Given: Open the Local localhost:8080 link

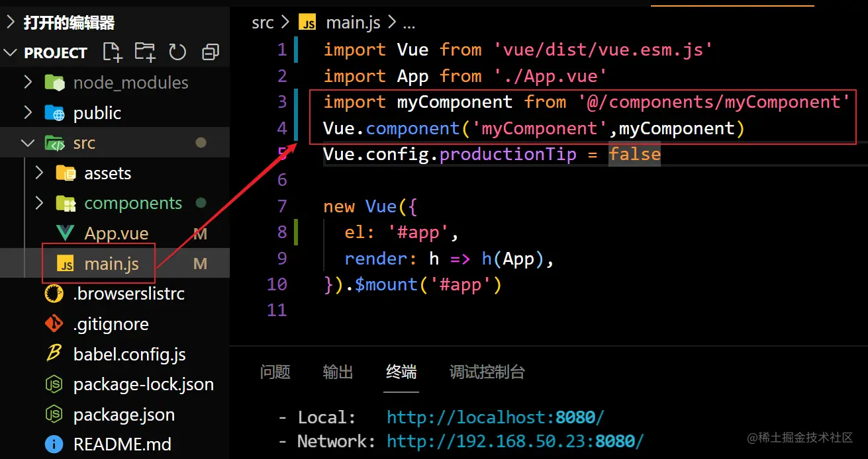Looking at the screenshot, I should (495, 417).
